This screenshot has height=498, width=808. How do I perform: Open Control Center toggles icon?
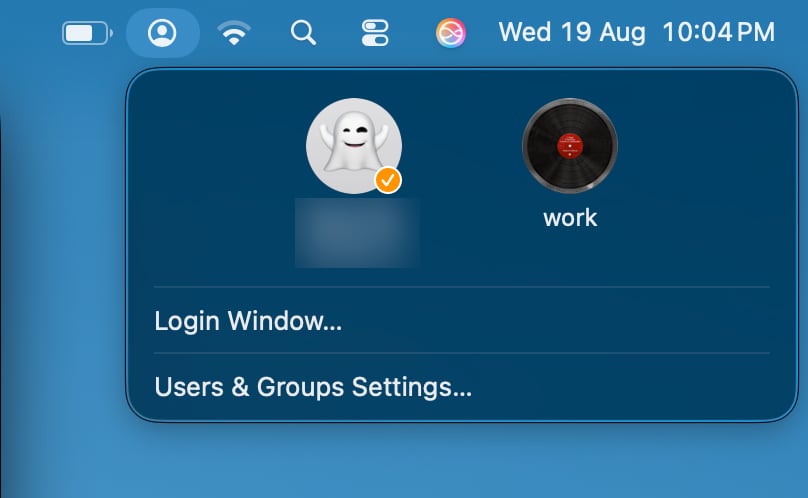tap(375, 33)
